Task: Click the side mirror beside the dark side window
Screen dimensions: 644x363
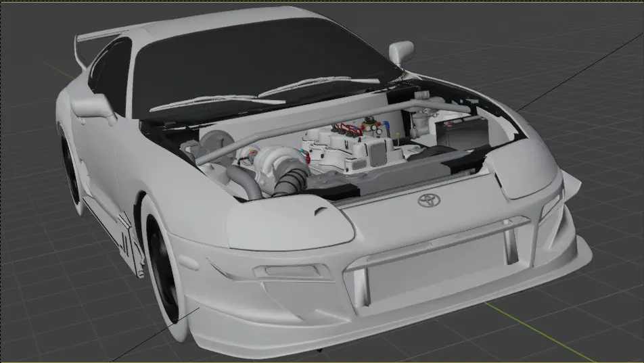Action: coord(93,108)
